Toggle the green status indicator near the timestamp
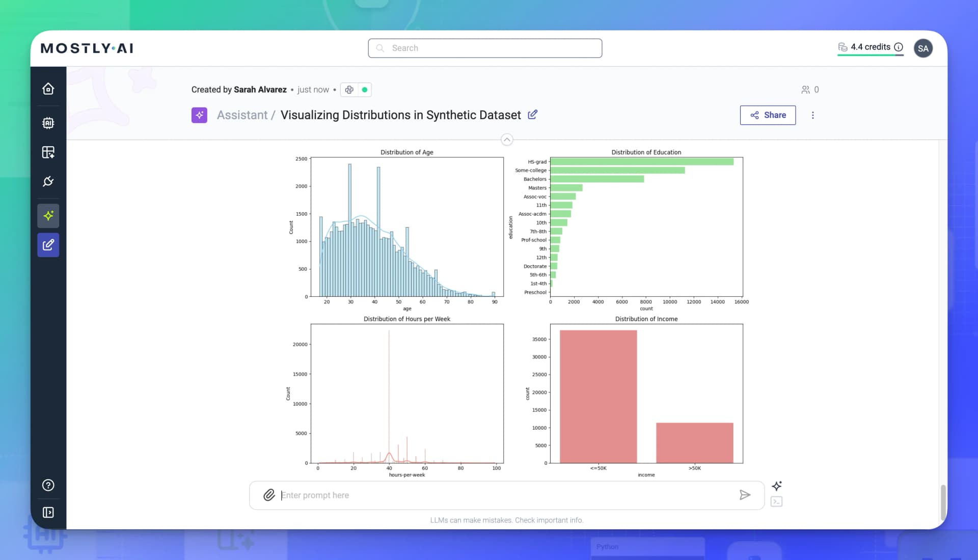Screen dimensions: 978x560 click(x=364, y=89)
